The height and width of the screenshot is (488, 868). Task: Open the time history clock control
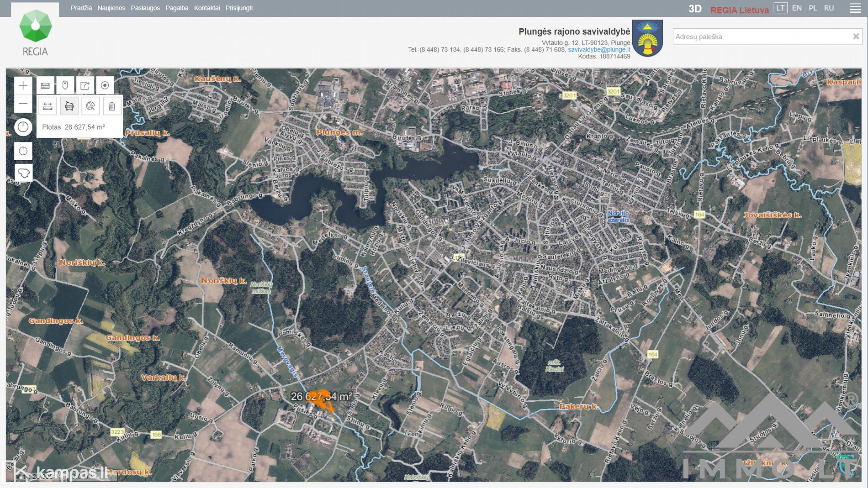click(x=23, y=127)
